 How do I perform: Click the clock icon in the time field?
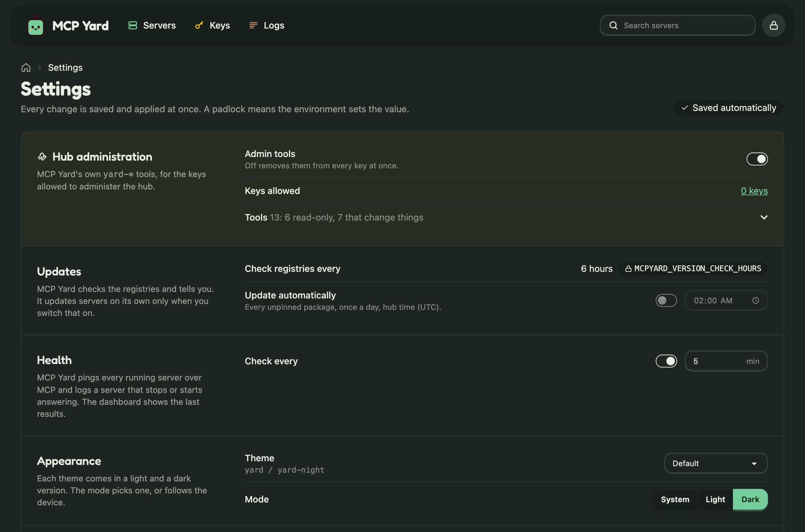point(755,301)
